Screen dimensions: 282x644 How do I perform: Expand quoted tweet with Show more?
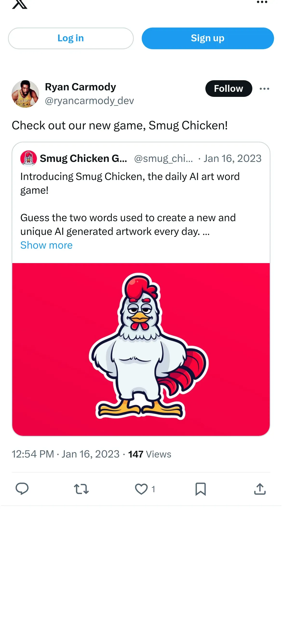[x=47, y=245]
